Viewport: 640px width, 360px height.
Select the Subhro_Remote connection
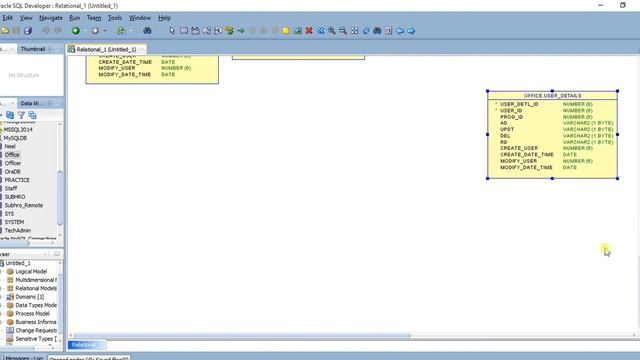click(24, 205)
